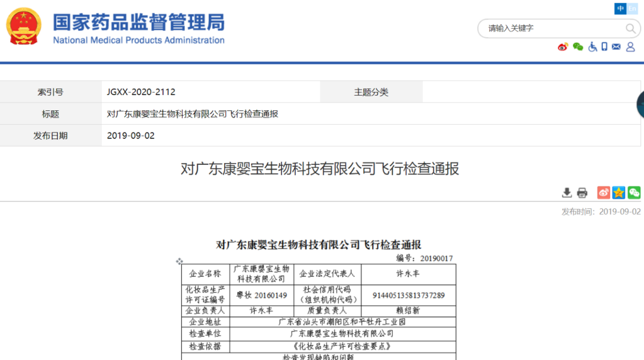Switch language to Chinese (中)
Screen dimensions: 644x360
point(620,8)
